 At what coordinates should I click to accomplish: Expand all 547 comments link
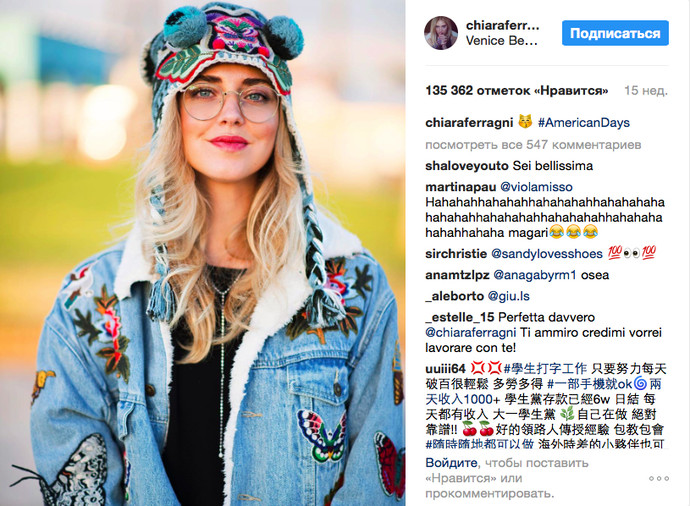coord(533,145)
